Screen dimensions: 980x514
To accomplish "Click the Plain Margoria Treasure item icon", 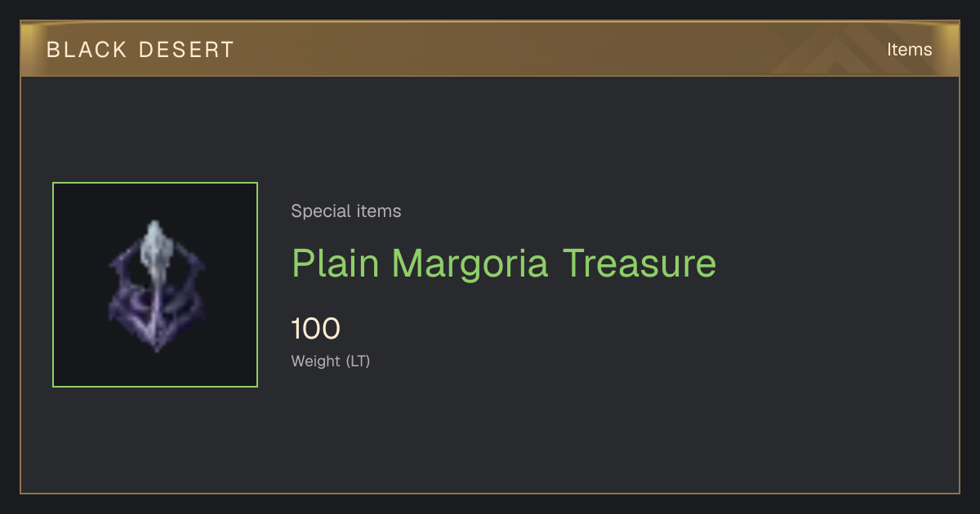I will pos(155,285).
